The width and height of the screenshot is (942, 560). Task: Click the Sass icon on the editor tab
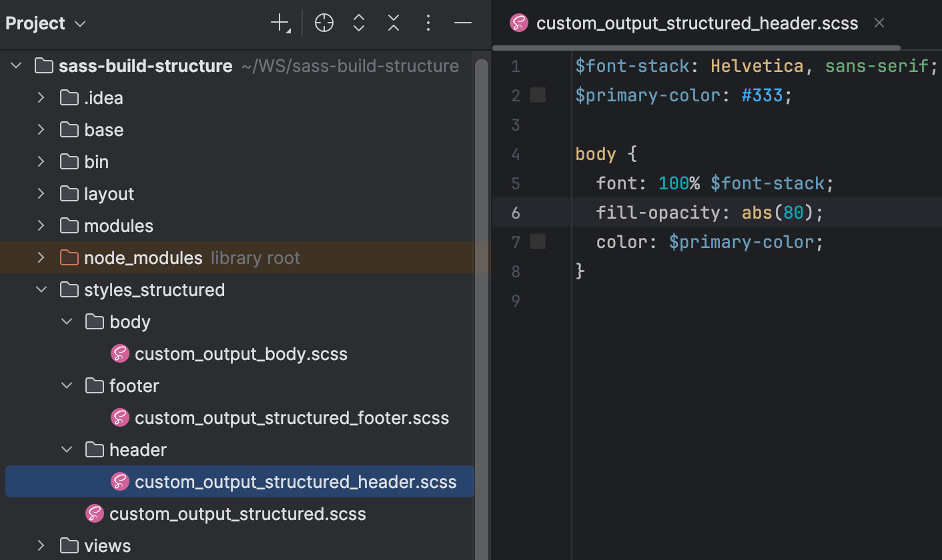pos(519,22)
